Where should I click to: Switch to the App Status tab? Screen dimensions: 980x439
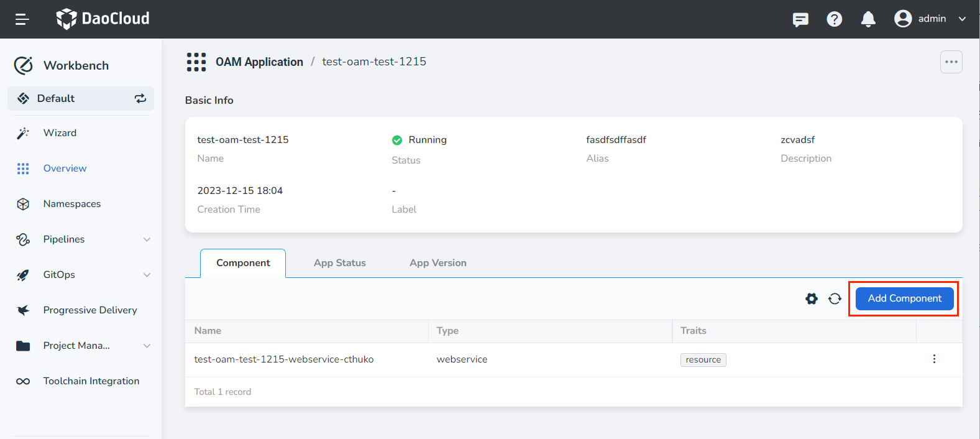(x=339, y=263)
